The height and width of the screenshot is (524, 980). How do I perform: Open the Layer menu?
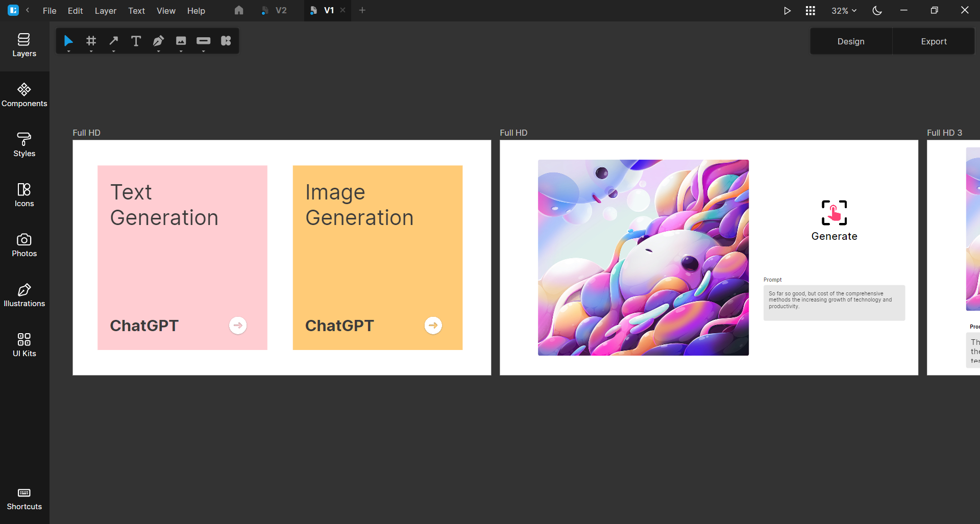click(x=106, y=11)
